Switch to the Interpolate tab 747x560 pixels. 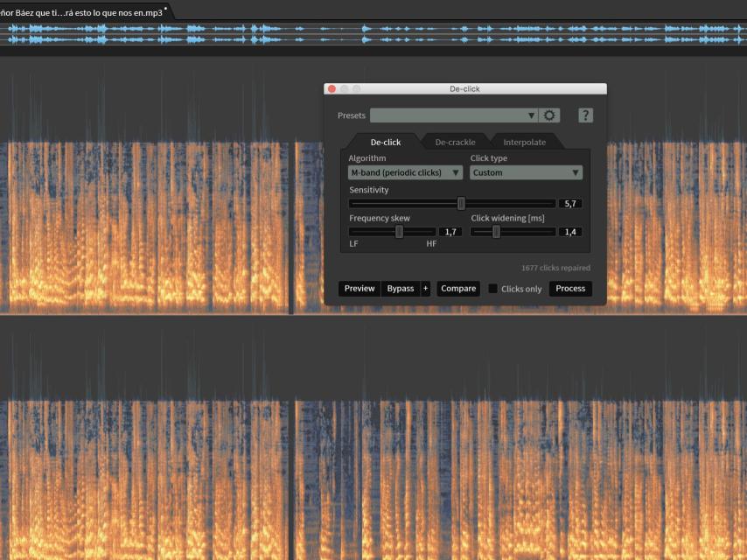click(524, 142)
